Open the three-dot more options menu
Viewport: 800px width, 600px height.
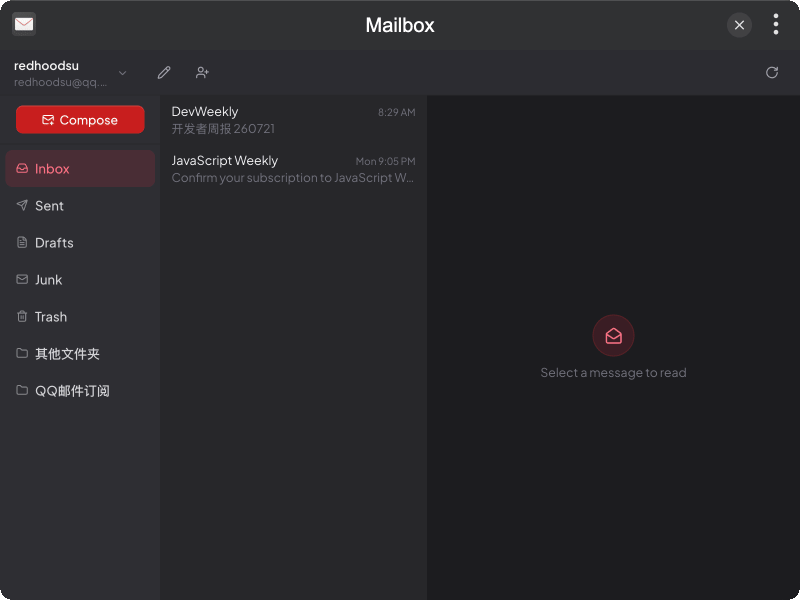[776, 24]
